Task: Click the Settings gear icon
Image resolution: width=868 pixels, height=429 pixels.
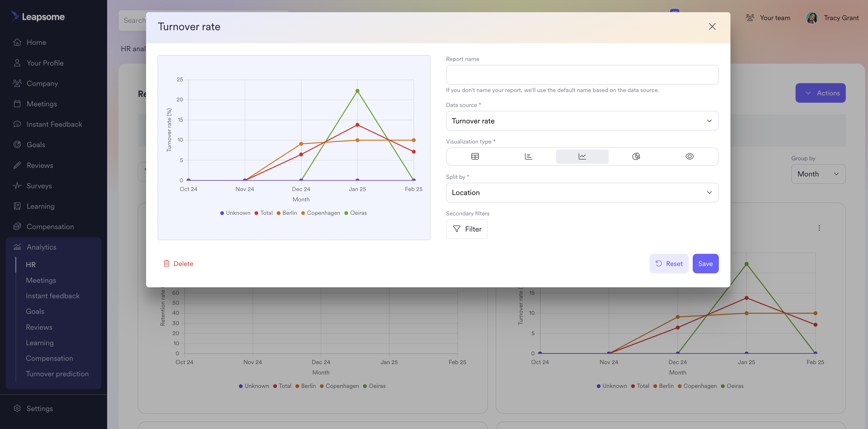Action: pyautogui.click(x=17, y=408)
